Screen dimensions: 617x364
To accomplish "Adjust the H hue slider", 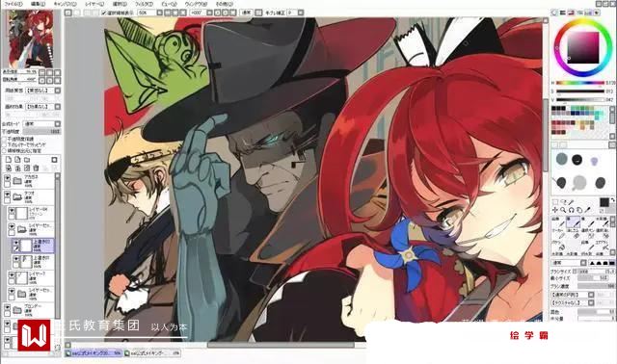I will pyautogui.click(x=580, y=83).
